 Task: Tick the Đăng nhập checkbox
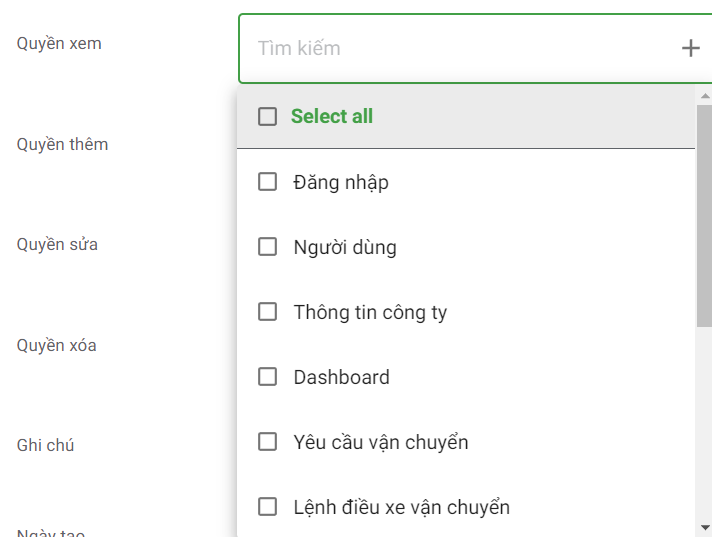pos(267,182)
